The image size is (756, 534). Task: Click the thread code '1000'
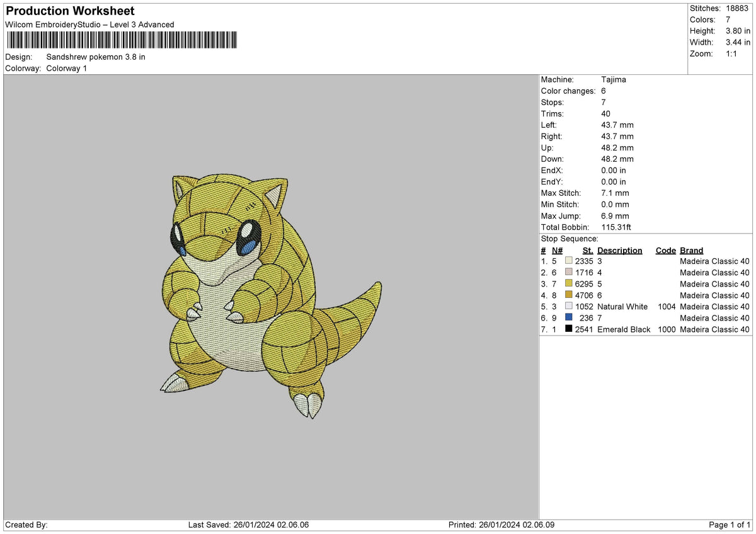[x=666, y=329]
